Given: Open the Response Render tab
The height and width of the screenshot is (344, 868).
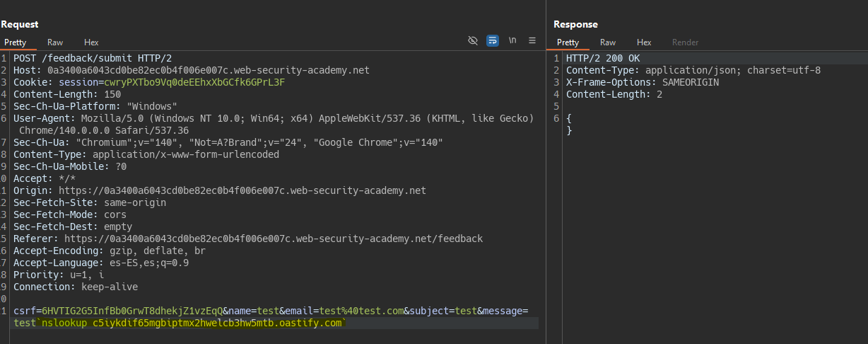Looking at the screenshot, I should pyautogui.click(x=685, y=42).
